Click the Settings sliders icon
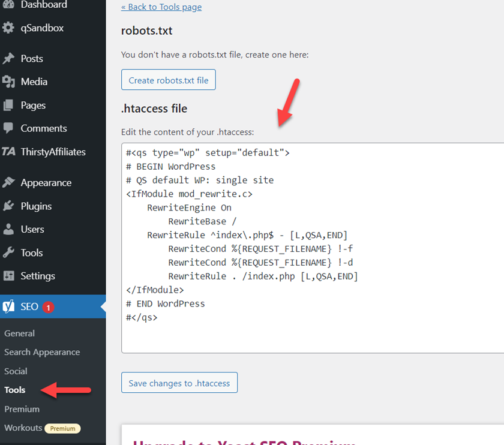The image size is (504, 445). click(x=8, y=276)
